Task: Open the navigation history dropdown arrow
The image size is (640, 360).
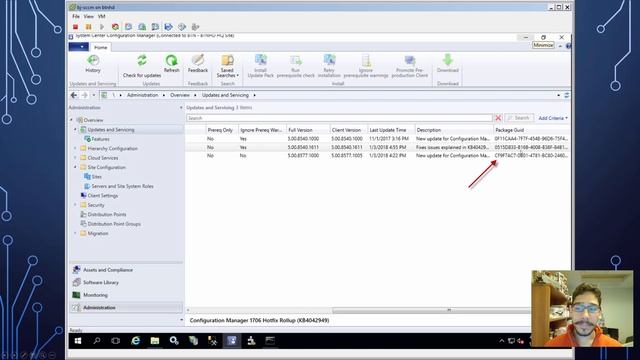Action: [x=93, y=95]
